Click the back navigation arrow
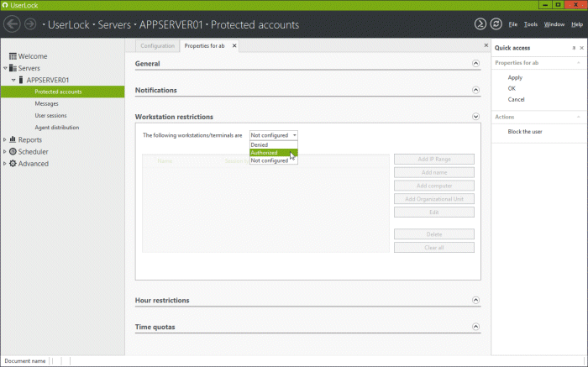 click(x=13, y=24)
